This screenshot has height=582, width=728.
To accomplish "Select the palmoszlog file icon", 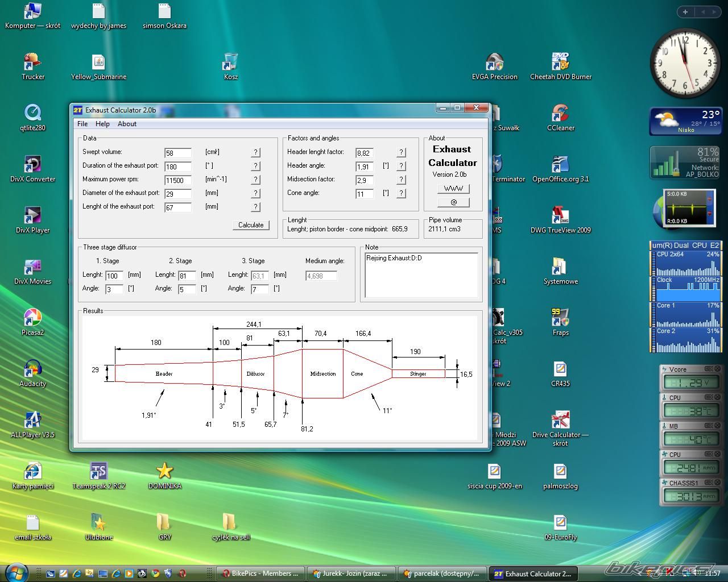I will click(561, 475).
